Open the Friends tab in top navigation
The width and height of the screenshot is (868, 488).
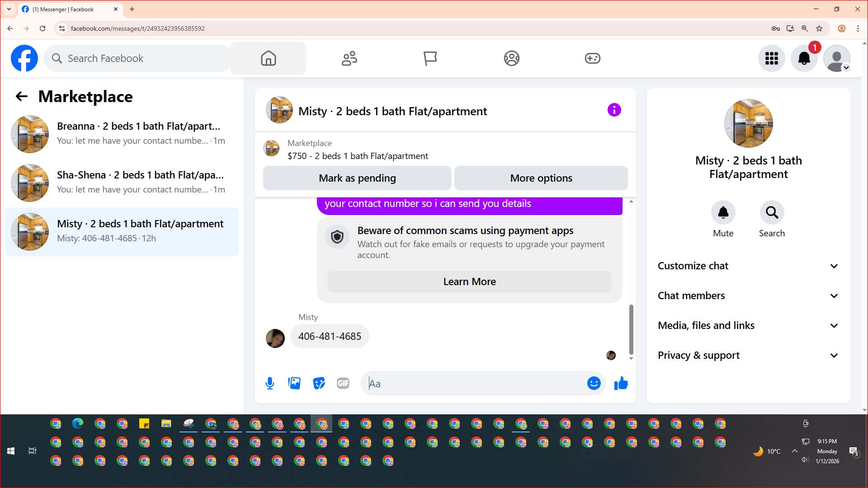click(349, 58)
